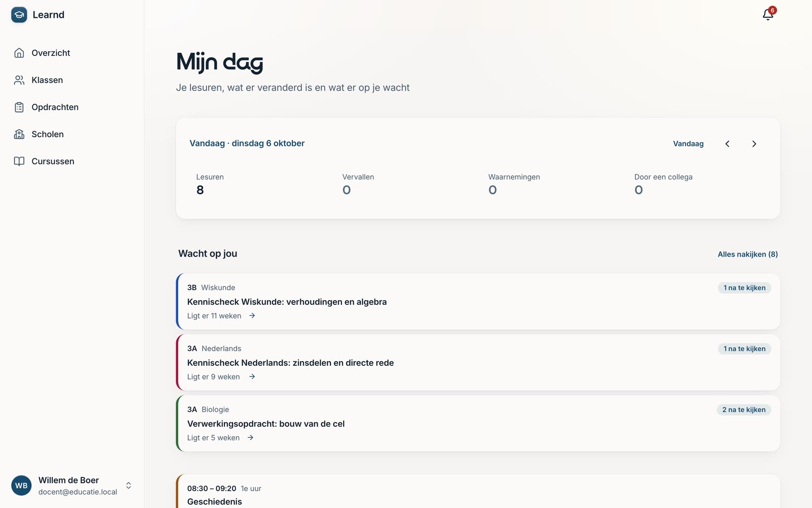Click the Cursussen open book icon
The image size is (812, 508).
pos(19,161)
